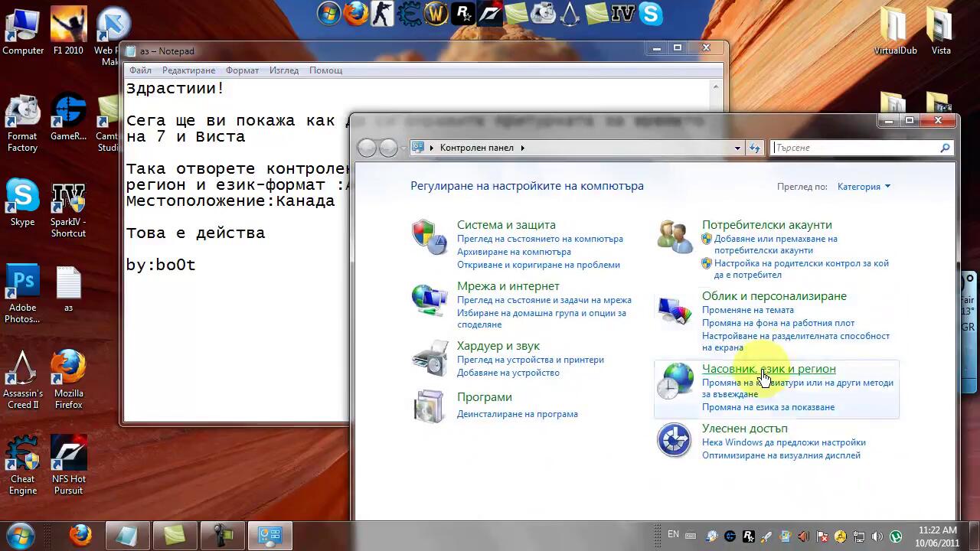This screenshot has height=551, width=980.
Task: Click the Часовник, език и регион link
Action: pos(769,369)
